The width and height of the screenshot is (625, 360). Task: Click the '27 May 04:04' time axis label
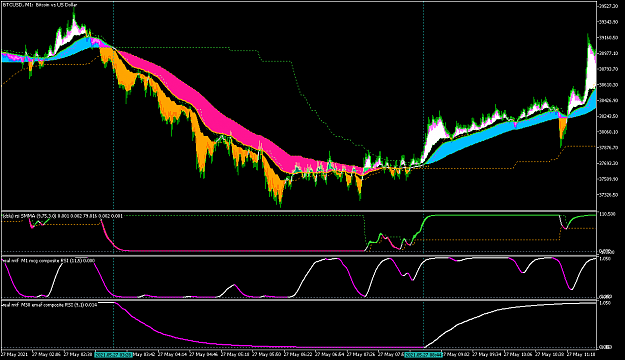(x=173, y=354)
